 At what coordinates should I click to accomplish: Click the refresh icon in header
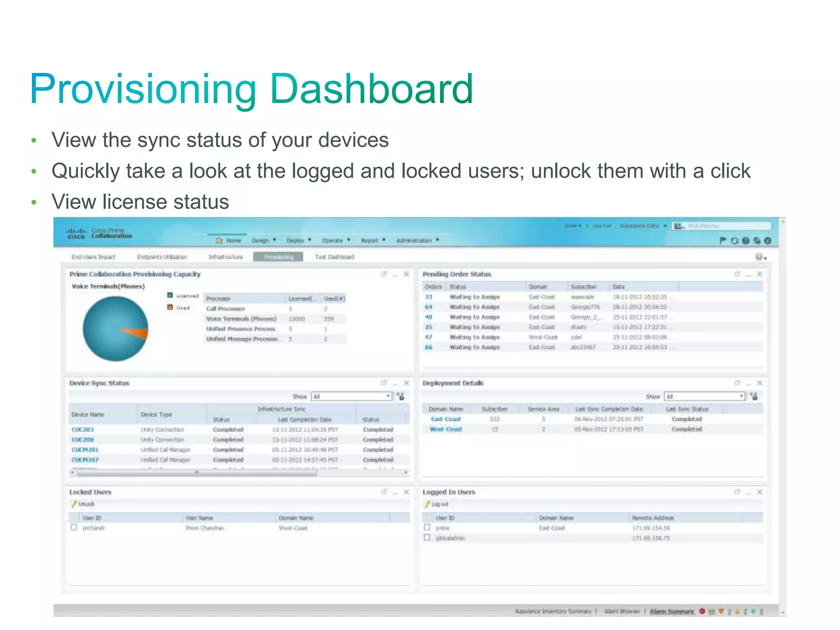click(735, 241)
